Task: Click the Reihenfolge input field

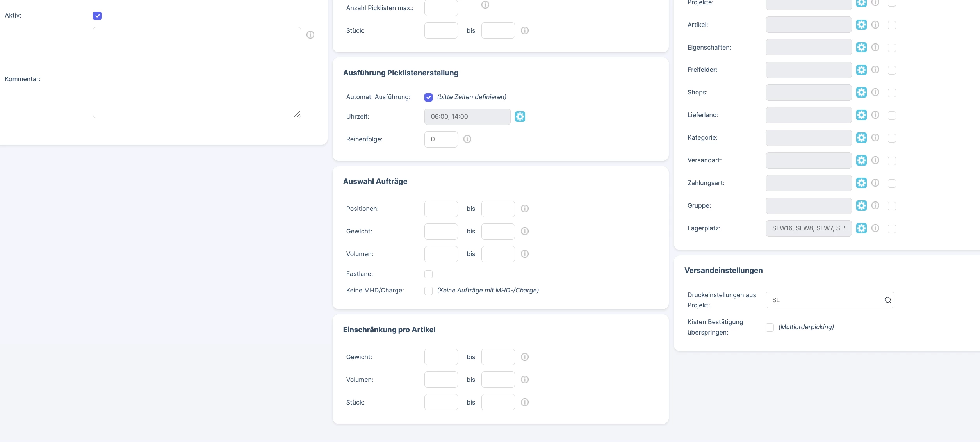Action: coord(441,139)
